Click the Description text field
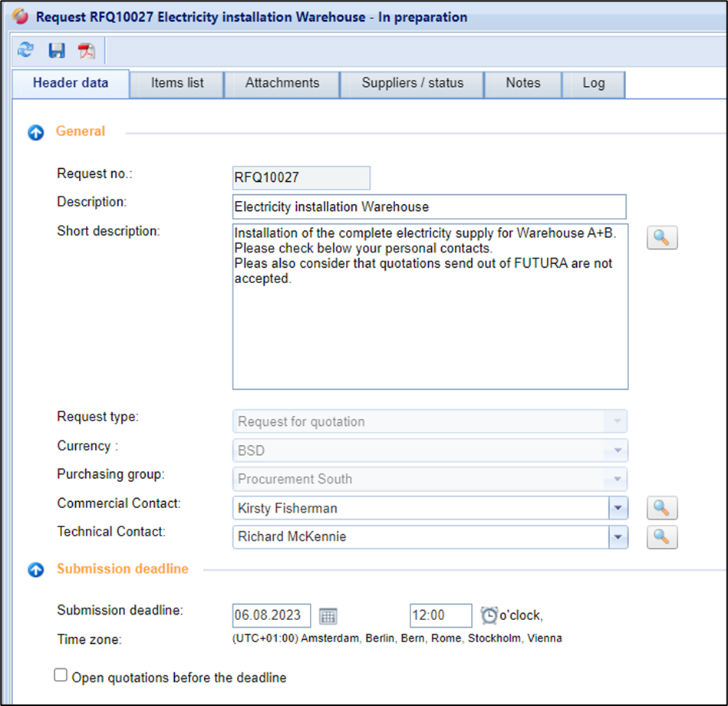The height and width of the screenshot is (706, 728). [x=429, y=207]
